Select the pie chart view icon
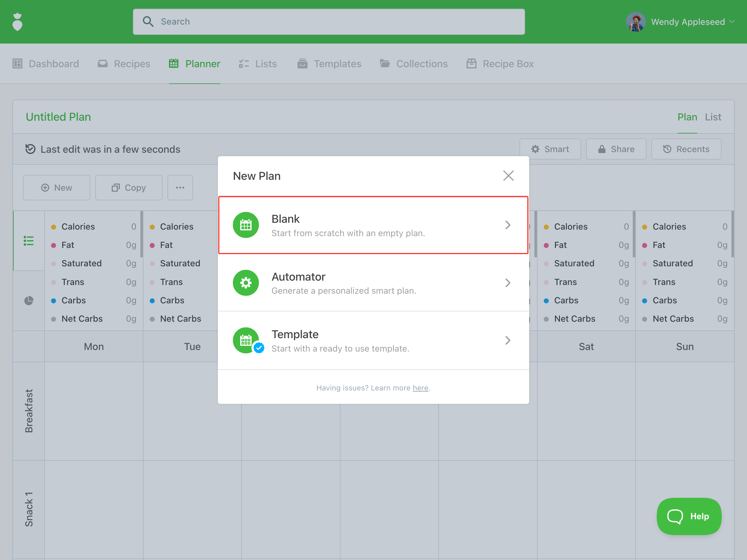 coord(29,301)
